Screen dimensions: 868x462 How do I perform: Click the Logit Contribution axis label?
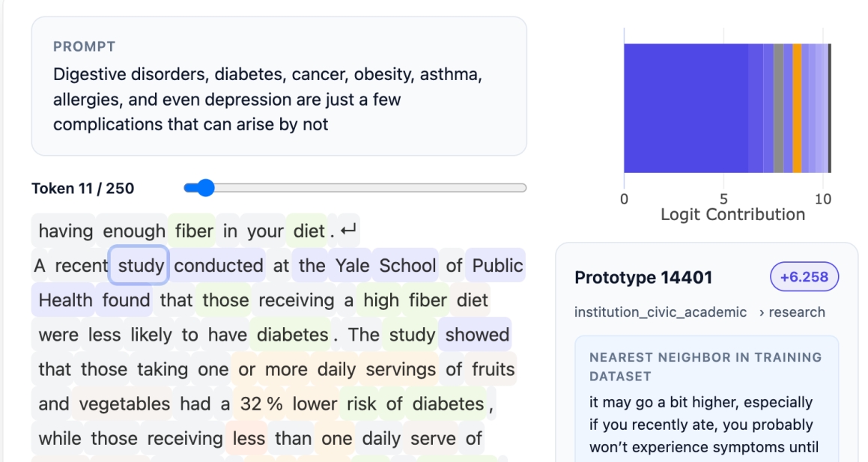tap(734, 213)
